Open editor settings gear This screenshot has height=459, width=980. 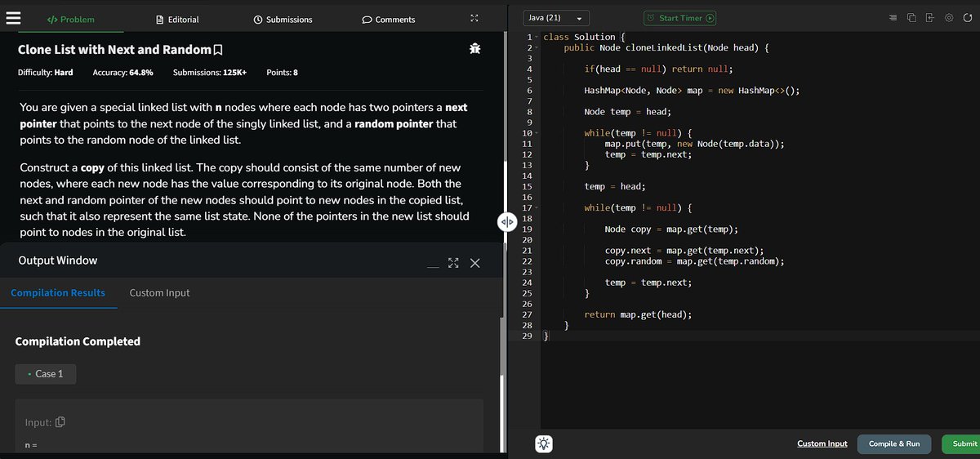949,18
